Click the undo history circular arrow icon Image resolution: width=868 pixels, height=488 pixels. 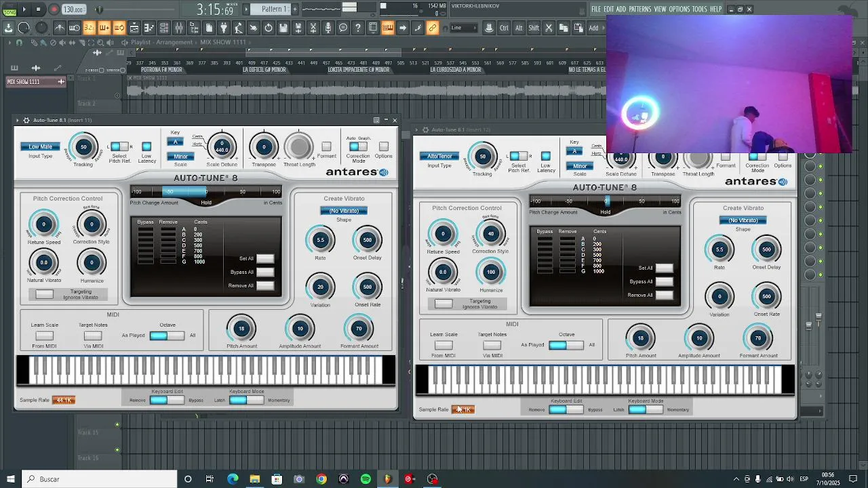coord(269,28)
